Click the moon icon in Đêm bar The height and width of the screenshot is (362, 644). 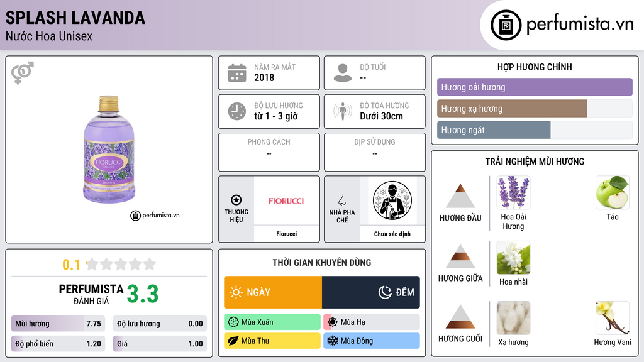point(385,292)
